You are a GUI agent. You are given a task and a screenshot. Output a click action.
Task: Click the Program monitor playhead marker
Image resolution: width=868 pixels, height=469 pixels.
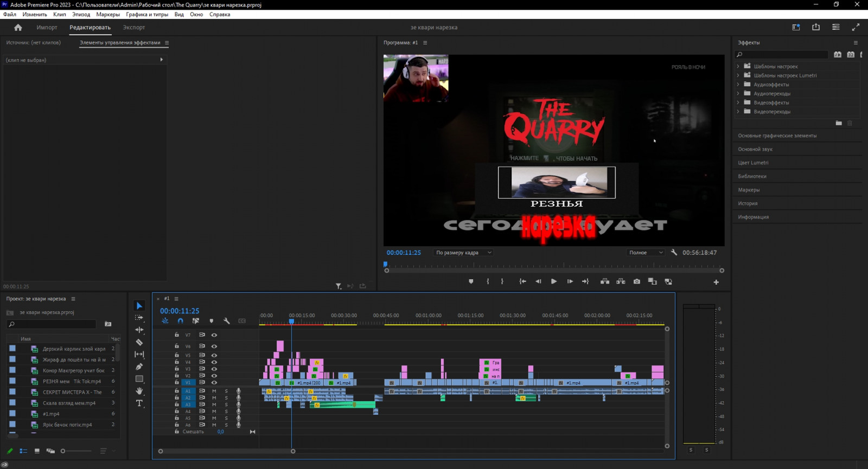point(386,265)
